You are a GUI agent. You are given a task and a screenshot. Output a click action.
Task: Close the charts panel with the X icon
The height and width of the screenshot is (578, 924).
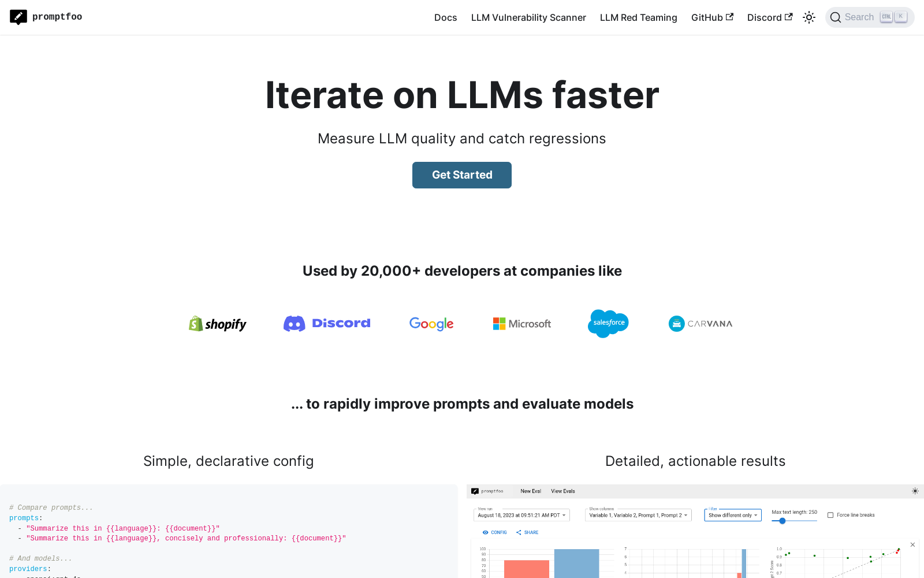(x=912, y=544)
